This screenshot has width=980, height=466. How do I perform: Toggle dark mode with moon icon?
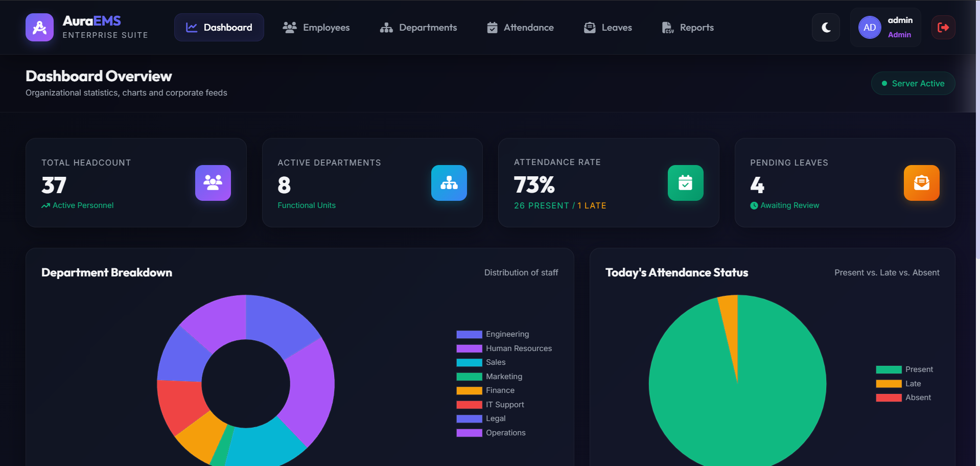tap(826, 28)
